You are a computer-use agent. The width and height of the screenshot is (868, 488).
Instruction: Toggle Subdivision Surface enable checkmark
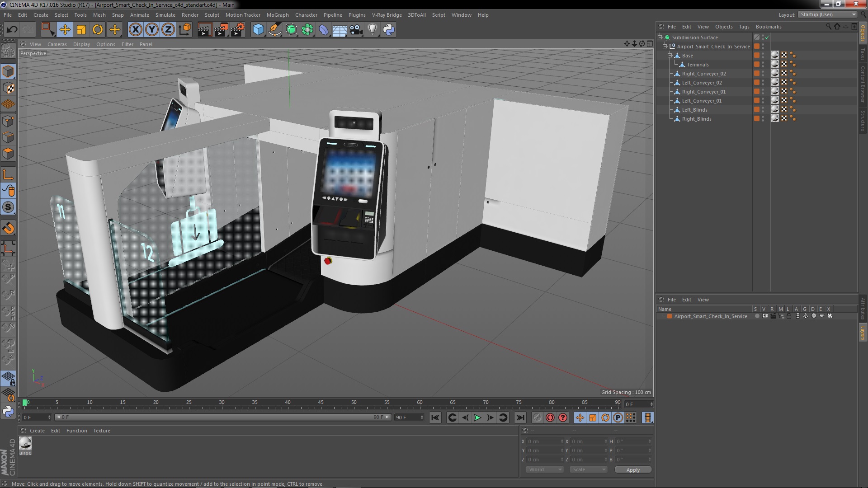click(767, 38)
